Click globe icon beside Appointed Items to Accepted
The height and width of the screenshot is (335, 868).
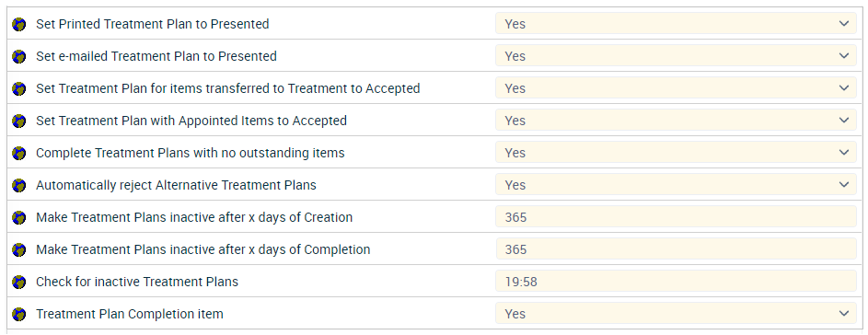click(18, 121)
